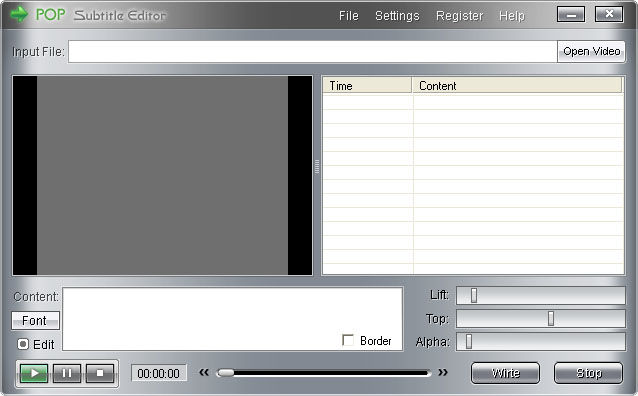Click the Alpha slider handle

[469, 341]
